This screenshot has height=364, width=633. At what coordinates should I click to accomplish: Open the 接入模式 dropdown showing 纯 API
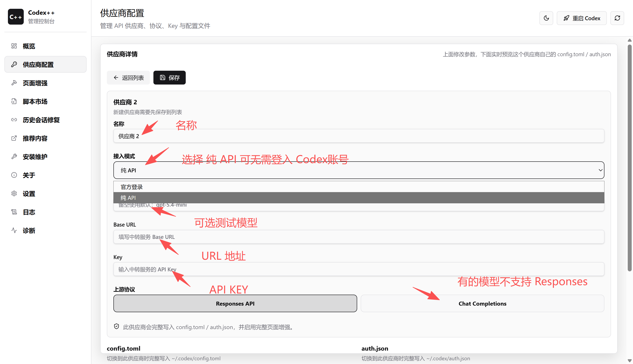[x=359, y=170]
